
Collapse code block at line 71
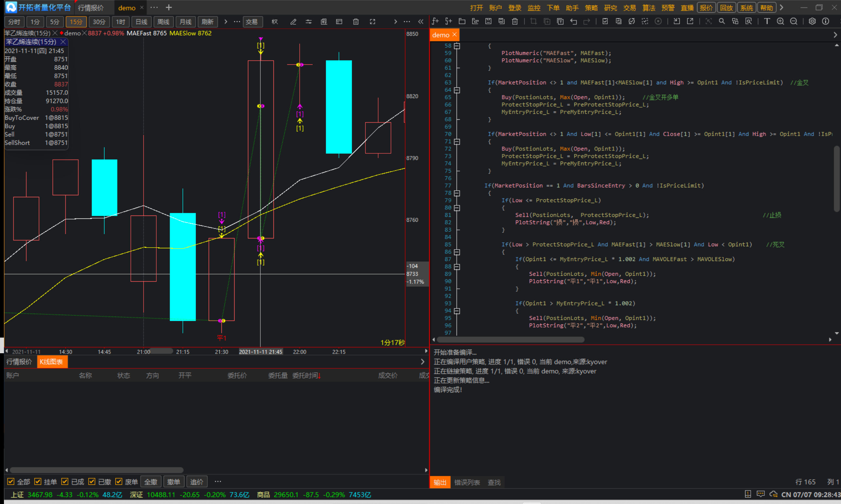(x=457, y=142)
